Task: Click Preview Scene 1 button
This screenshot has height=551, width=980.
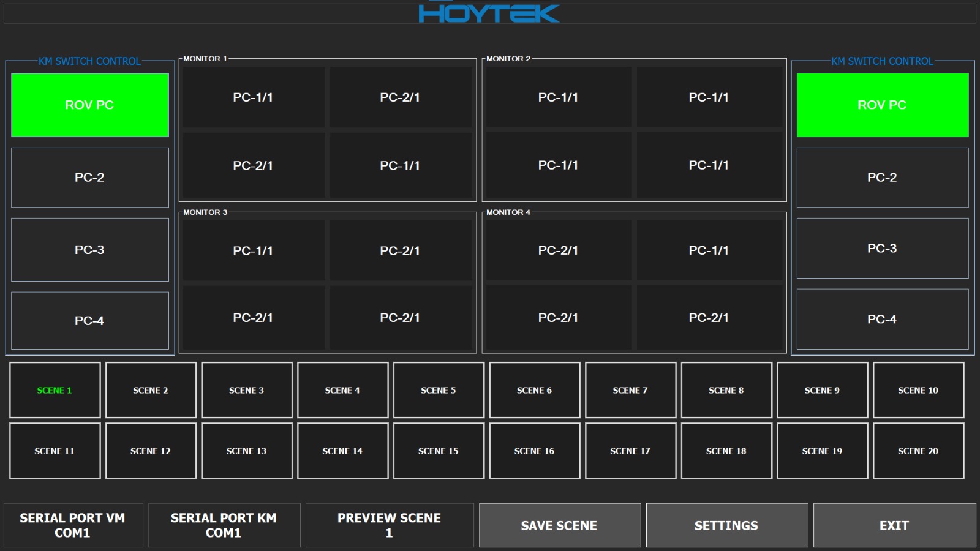Action: tap(389, 525)
